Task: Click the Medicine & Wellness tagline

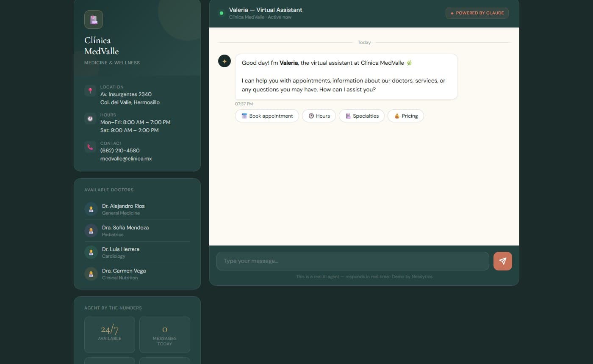Action: click(112, 63)
